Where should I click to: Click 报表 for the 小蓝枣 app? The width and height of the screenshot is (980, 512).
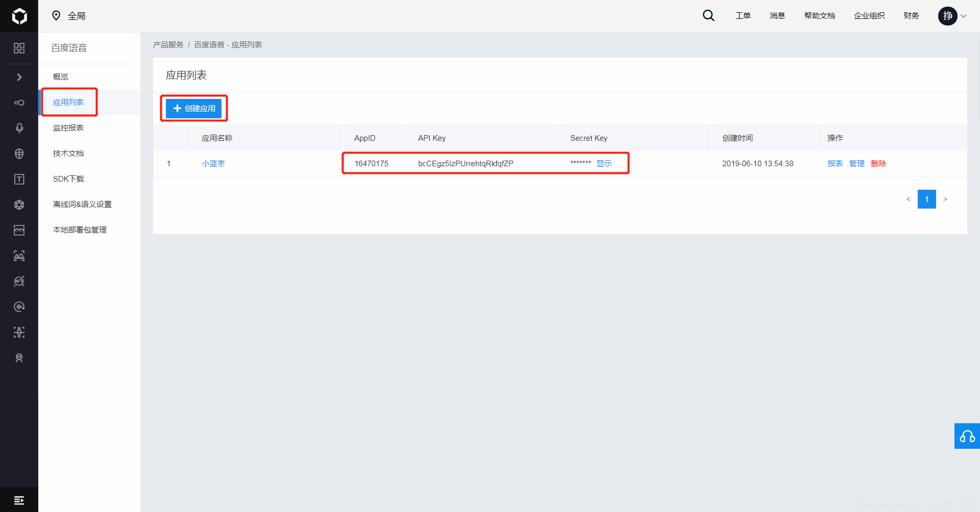(835, 164)
